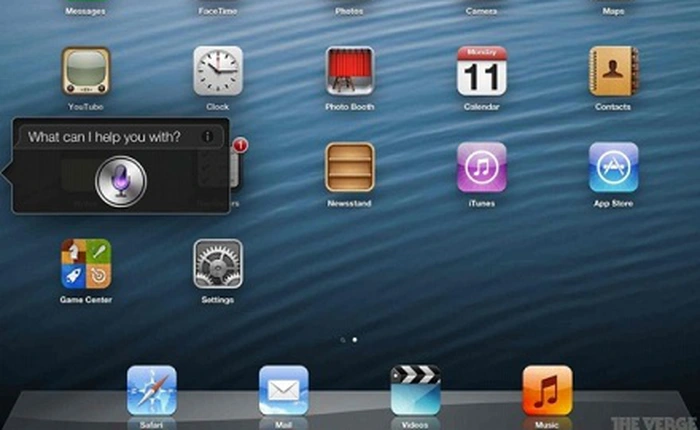This screenshot has height=430, width=700.
Task: Tap the red notification badge on Reminders
Action: 240,145
